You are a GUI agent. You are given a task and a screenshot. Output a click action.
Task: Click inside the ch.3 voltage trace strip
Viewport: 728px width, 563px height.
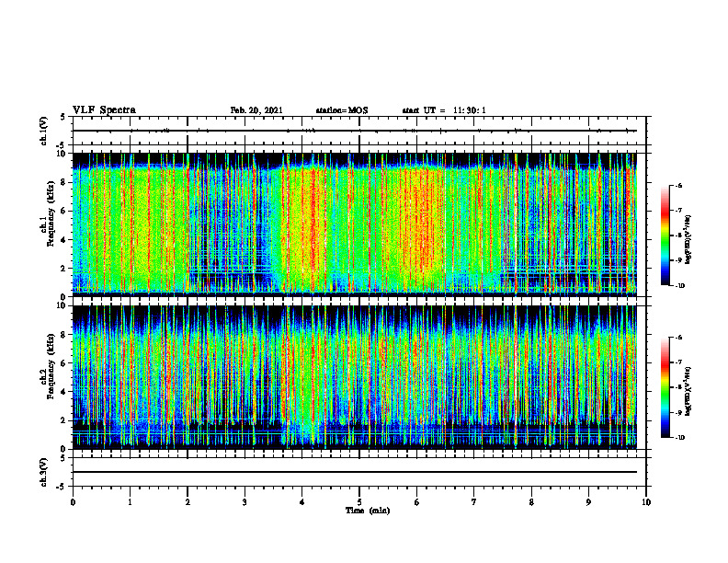pos(359,472)
